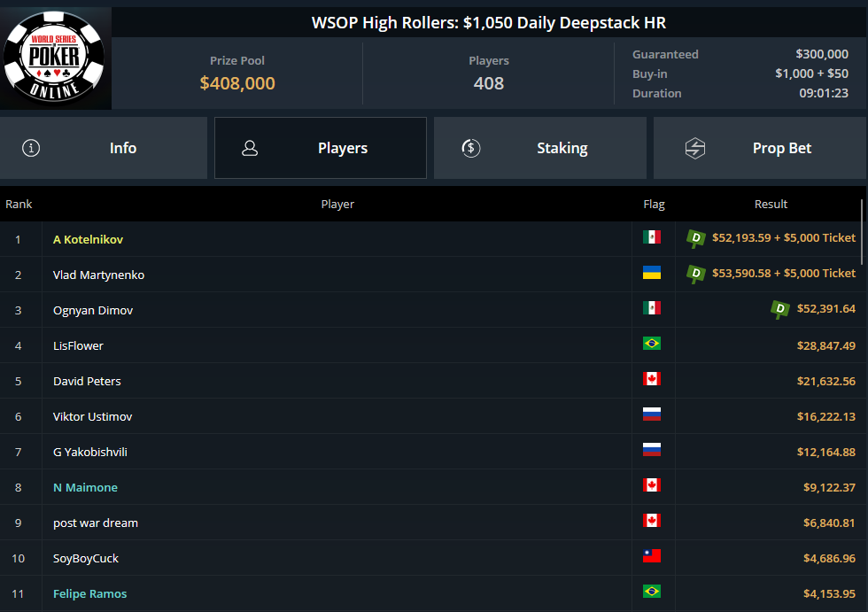Image resolution: width=868 pixels, height=612 pixels.
Task: Click the result $4,686.96
Action: pos(829,558)
